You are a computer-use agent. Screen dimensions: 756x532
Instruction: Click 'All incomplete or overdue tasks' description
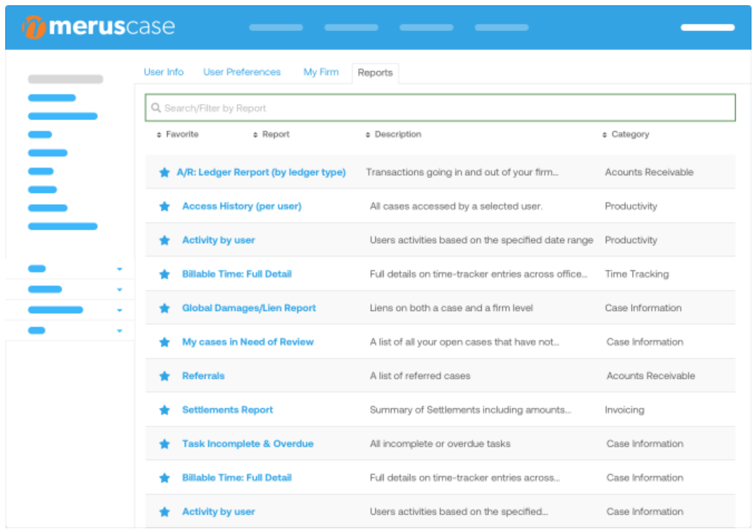(x=440, y=444)
